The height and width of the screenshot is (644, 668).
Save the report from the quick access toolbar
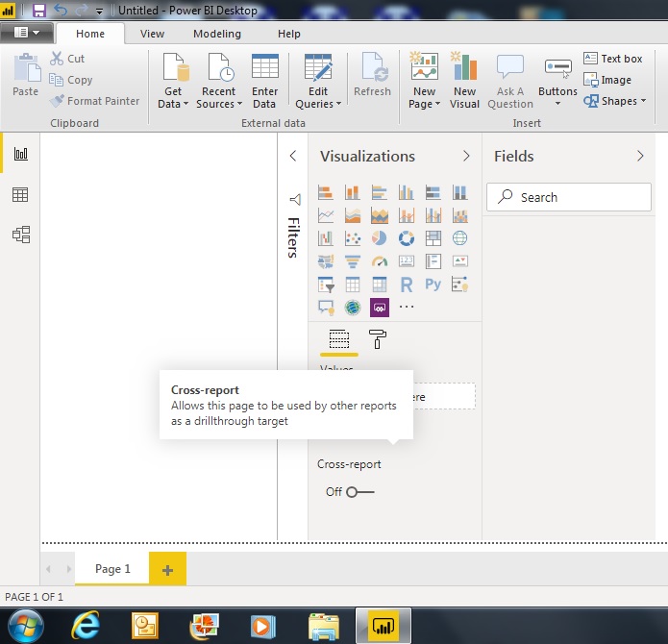click(x=39, y=11)
